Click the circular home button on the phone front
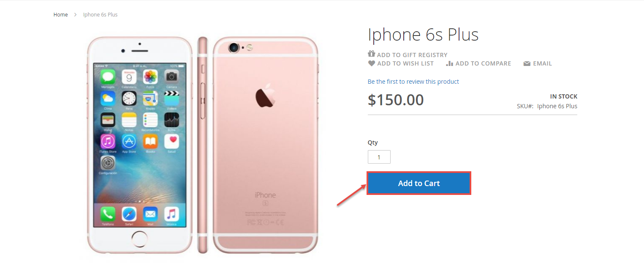 (x=139, y=239)
